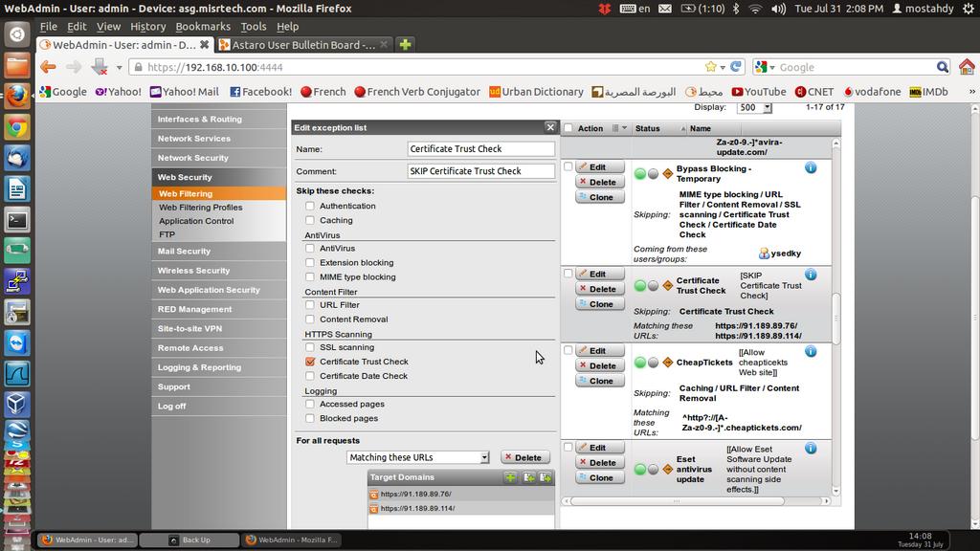980x551 pixels.
Task: Open new browser tab with plus icon
Action: [x=406, y=45]
